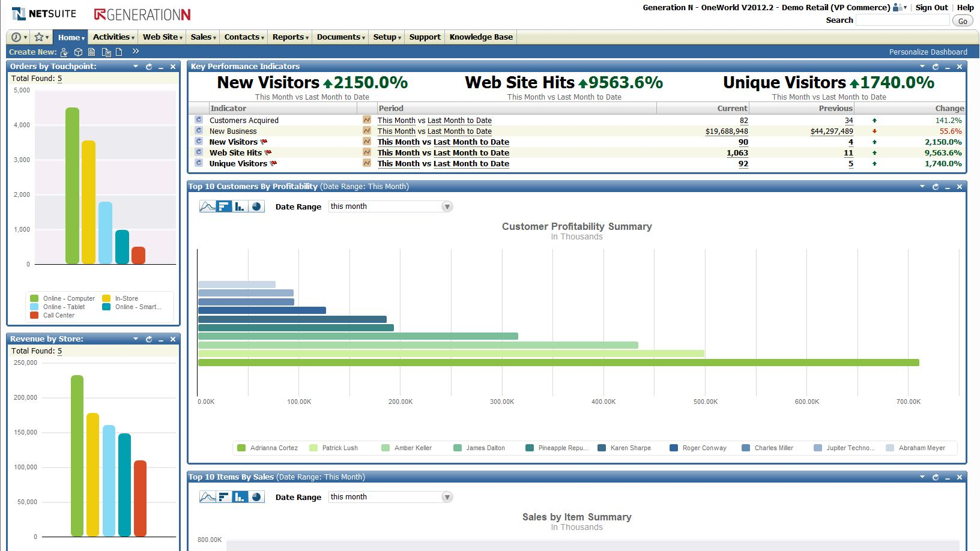The image size is (980, 551).
Task: Open the Date Range dropdown in Top 10 Items By Sales
Action: pyautogui.click(x=446, y=497)
